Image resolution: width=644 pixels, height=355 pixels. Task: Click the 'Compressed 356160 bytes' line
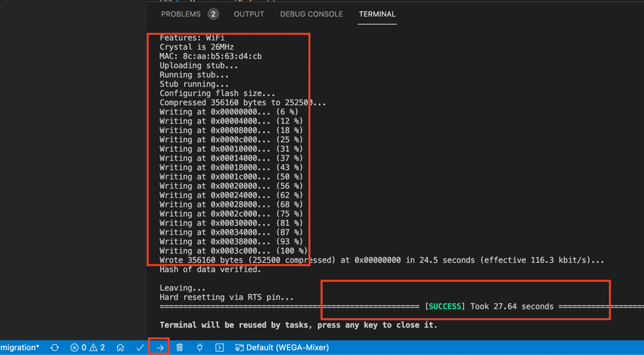point(242,103)
